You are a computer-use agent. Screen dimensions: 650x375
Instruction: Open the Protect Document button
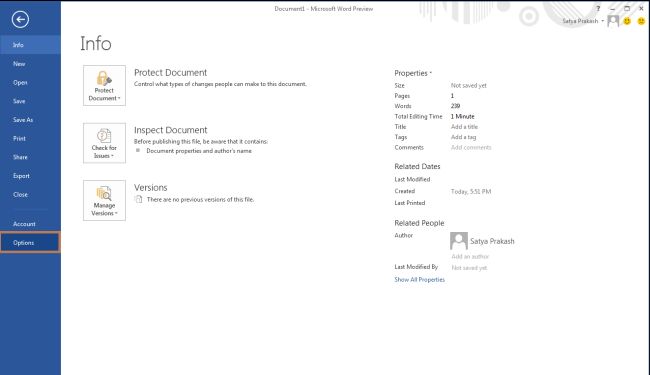(x=104, y=85)
